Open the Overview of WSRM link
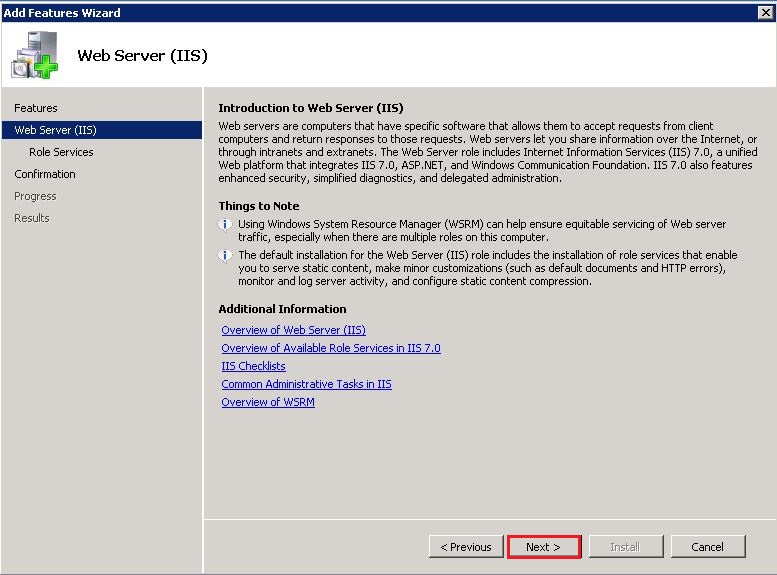Screen dimensions: 777x575 coord(268,402)
